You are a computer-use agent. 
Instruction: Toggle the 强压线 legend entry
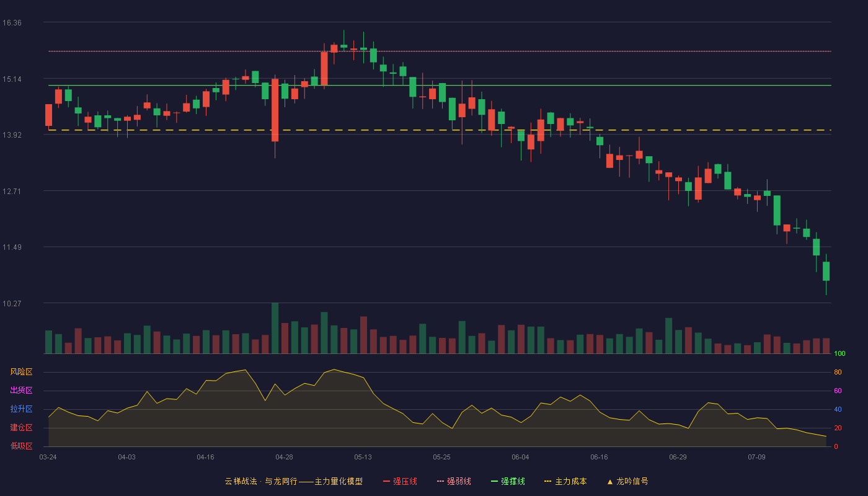400,481
